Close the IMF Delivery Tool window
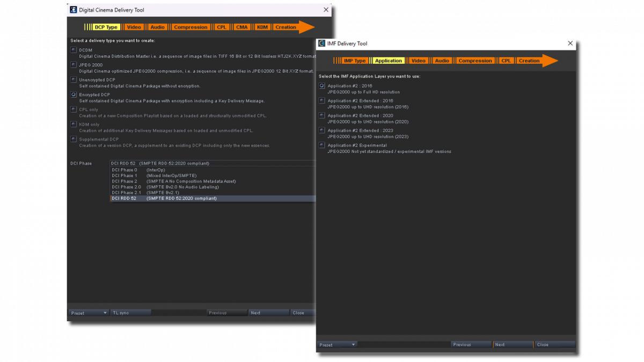 [x=570, y=43]
